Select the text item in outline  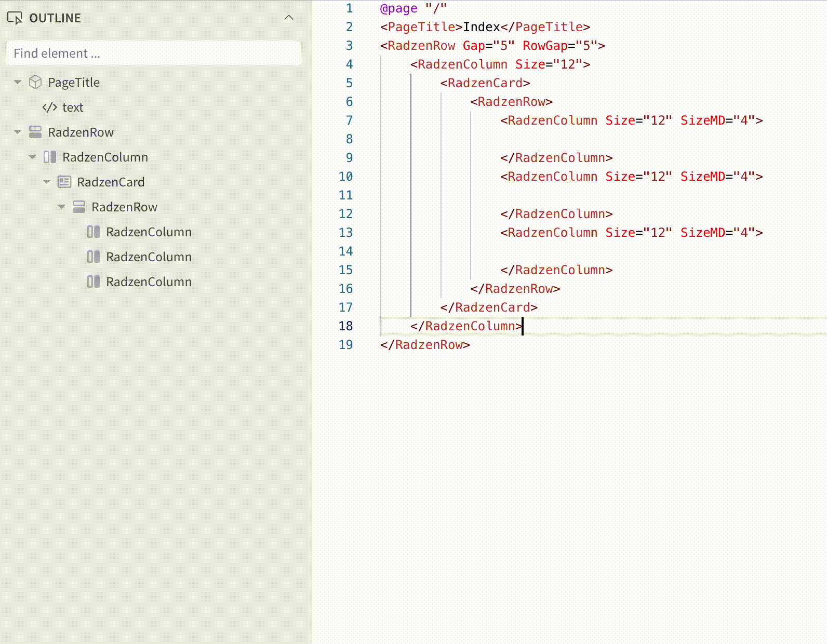pos(73,108)
